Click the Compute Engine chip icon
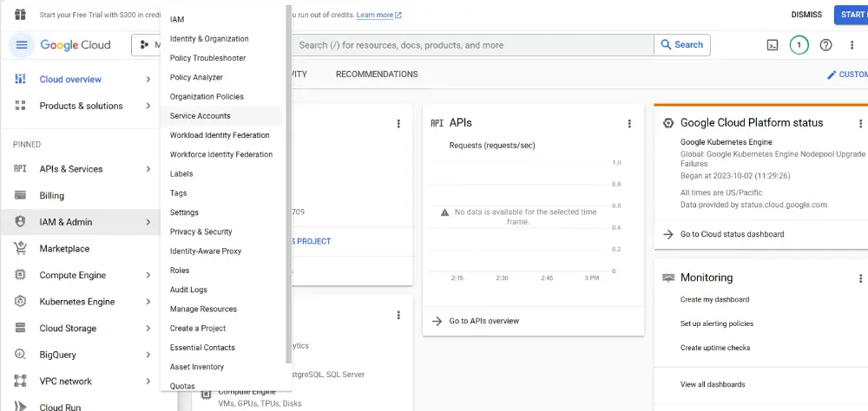Screen dimensions: 868x411 click(x=21, y=275)
